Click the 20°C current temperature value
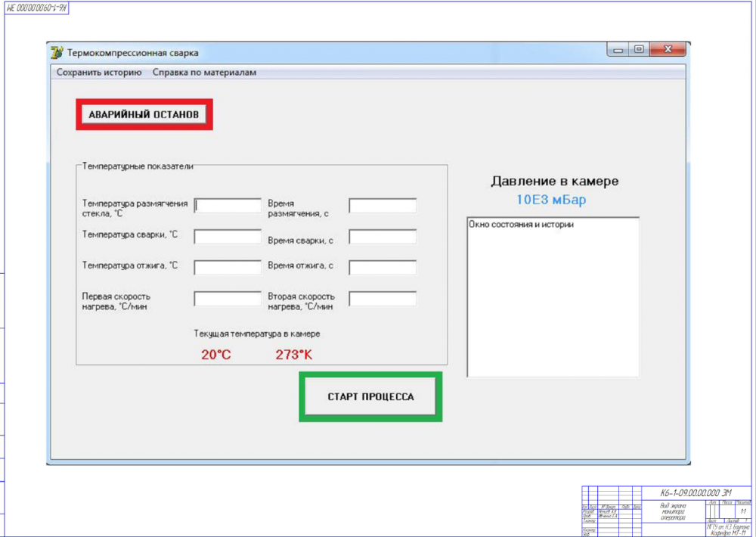Image resolution: width=756 pixels, height=537 pixels. [216, 355]
